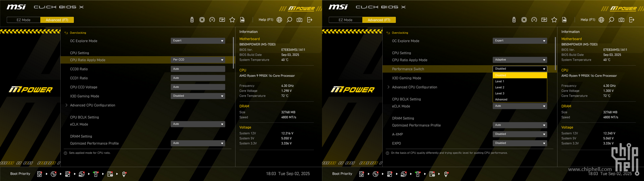Open M-Flash USB icon in left BIOS window
This screenshot has width=644, height=181.
192,20
